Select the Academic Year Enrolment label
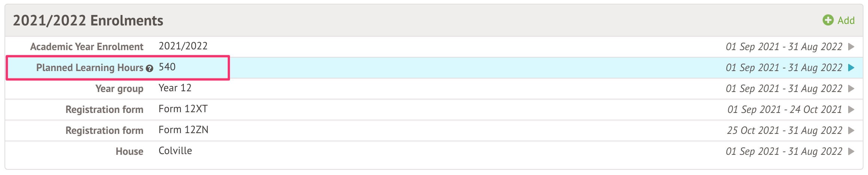This screenshot has height=175, width=868. 87,47
